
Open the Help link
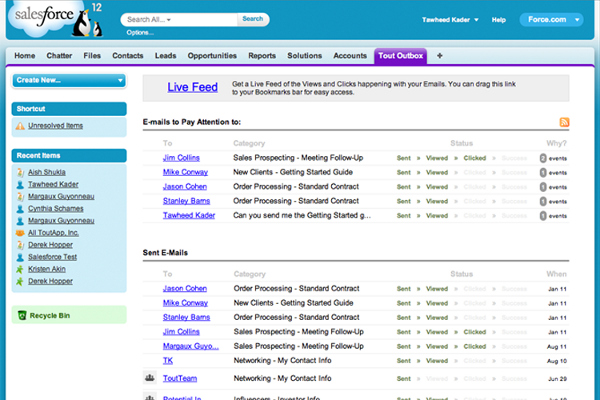click(499, 20)
